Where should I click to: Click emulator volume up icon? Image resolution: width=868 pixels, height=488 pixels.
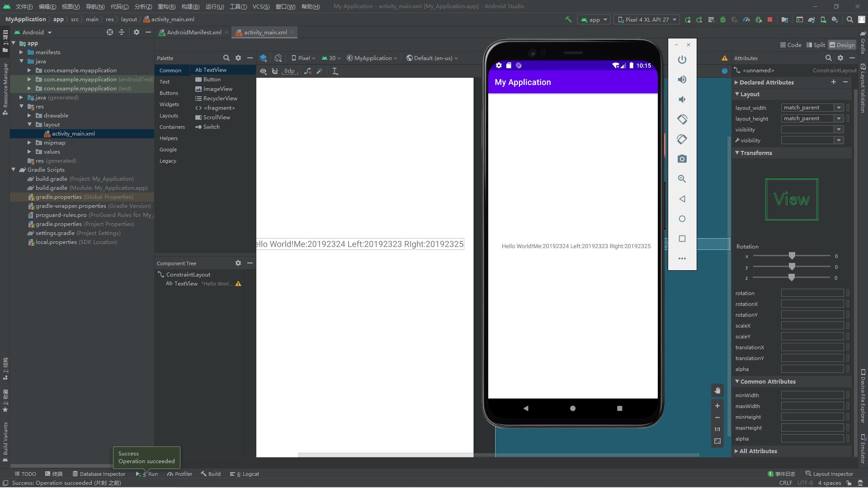point(682,80)
